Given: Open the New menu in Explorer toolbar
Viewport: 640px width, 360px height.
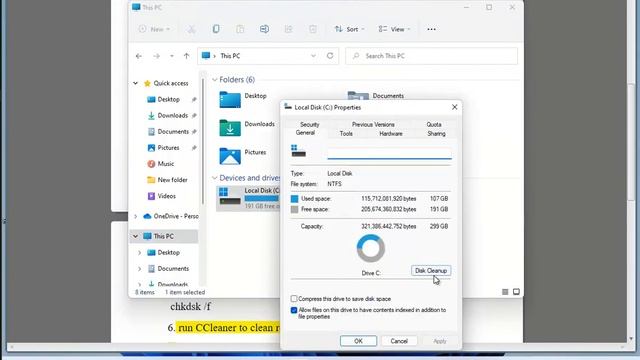Looking at the screenshot, I should point(154,29).
